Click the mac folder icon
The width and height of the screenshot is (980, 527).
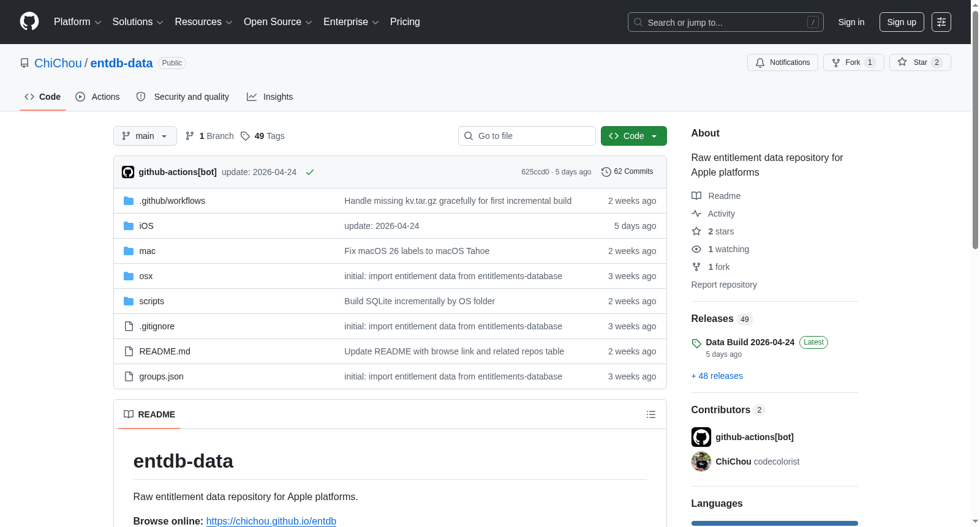click(x=129, y=251)
